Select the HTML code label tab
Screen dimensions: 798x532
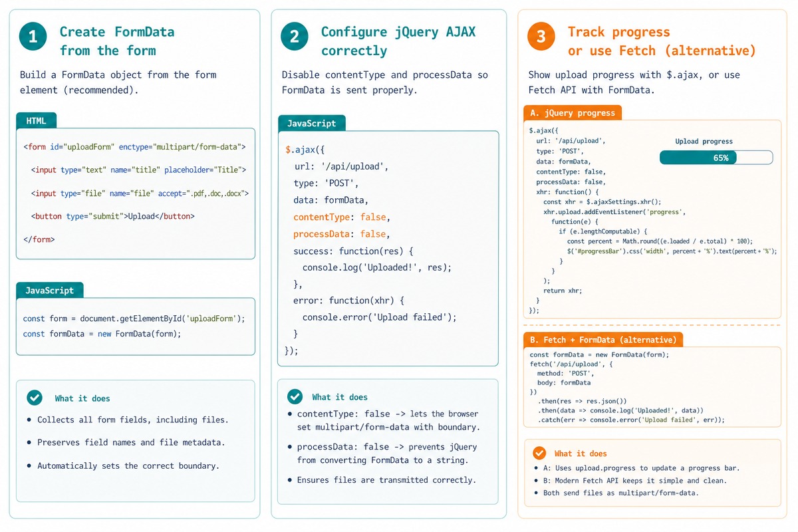(x=36, y=121)
